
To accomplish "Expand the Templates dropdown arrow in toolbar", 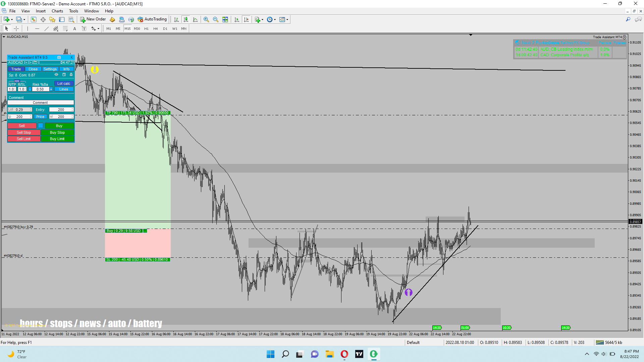I will (287, 19).
